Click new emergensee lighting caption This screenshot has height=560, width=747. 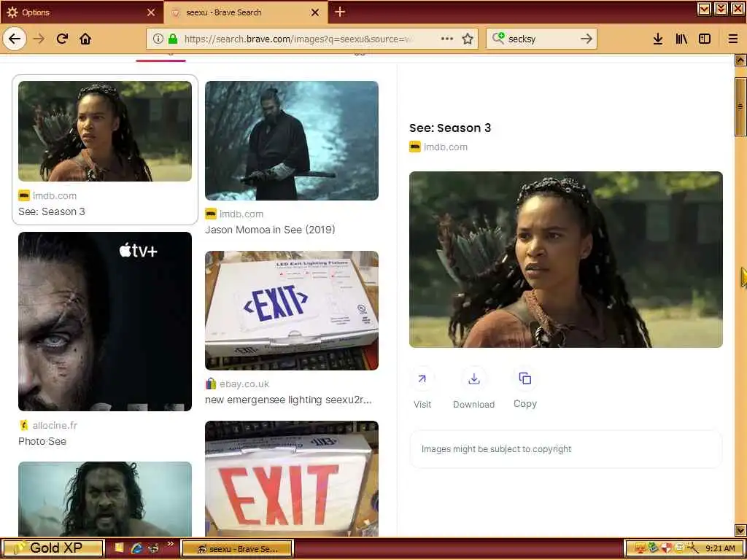(x=288, y=400)
